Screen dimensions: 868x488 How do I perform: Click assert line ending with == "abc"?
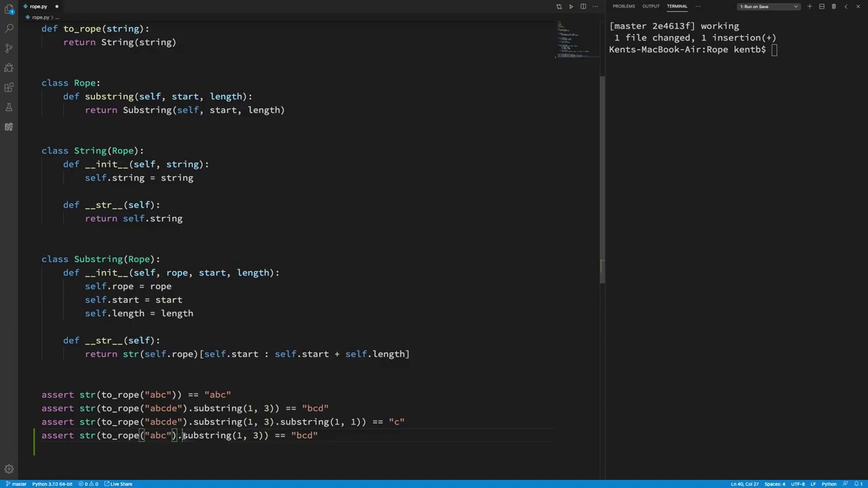[x=136, y=394]
